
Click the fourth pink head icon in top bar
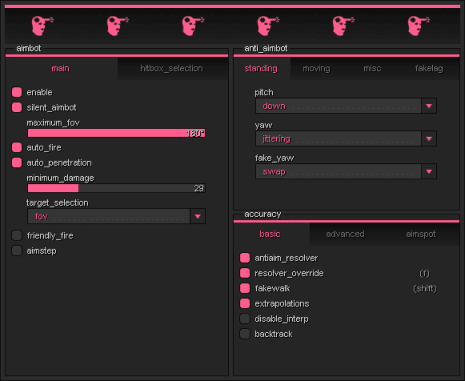[x=268, y=26]
